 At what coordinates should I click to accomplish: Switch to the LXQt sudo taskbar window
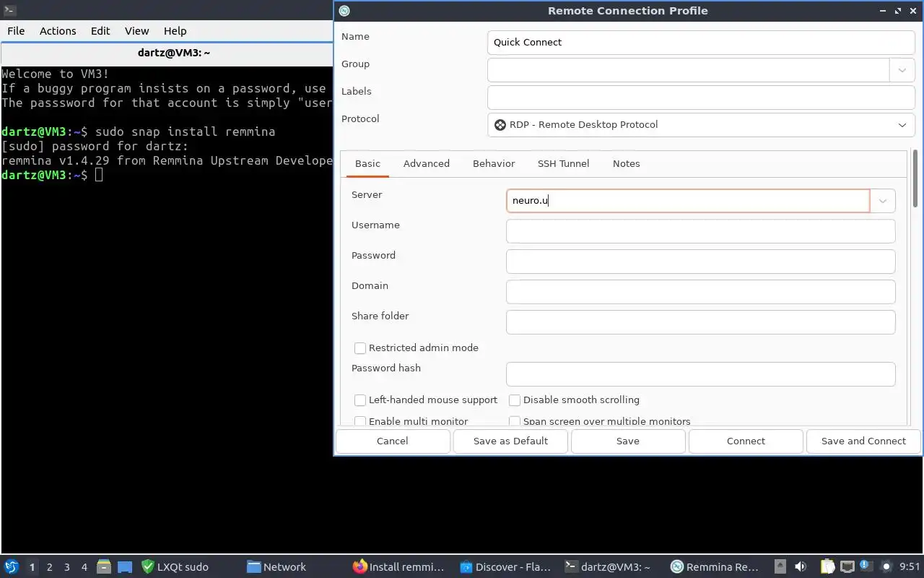coord(175,567)
